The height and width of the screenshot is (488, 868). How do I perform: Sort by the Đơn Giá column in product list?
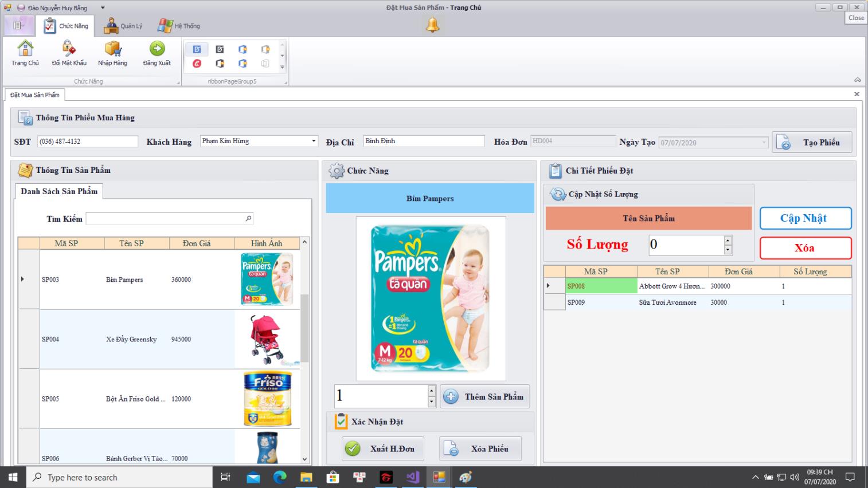202,243
